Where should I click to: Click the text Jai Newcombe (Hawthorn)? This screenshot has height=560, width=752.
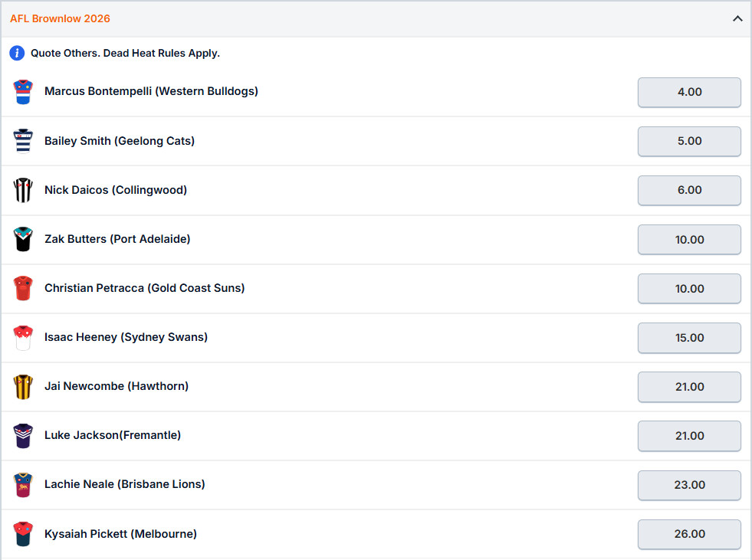[117, 386]
